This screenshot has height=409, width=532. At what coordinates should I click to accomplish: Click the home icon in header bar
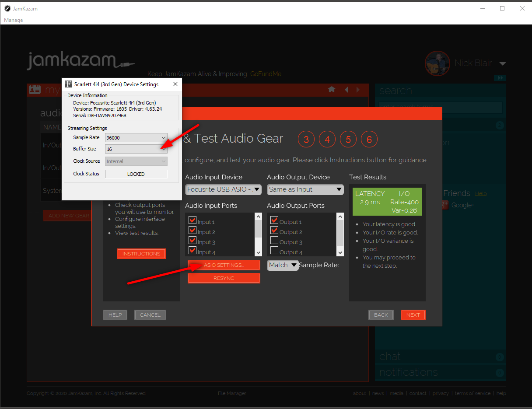[x=332, y=90]
